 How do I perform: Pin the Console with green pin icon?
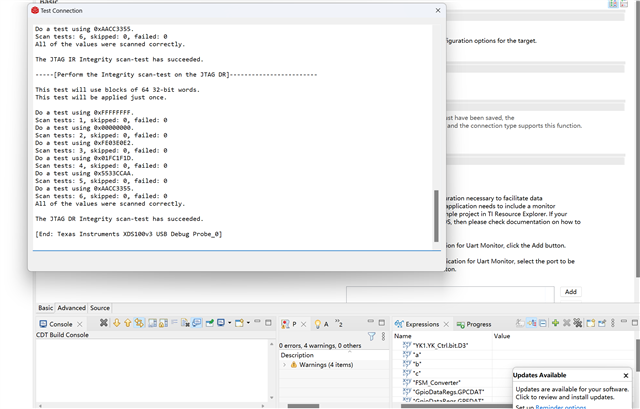[209, 323]
